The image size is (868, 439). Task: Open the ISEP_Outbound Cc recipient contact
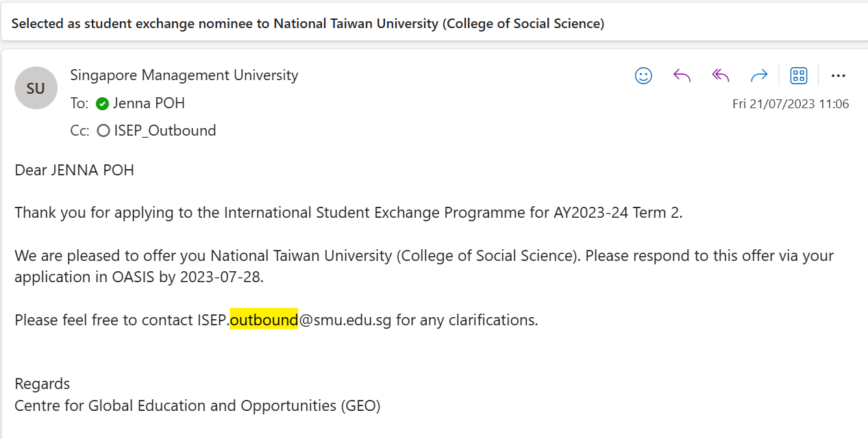(x=165, y=130)
